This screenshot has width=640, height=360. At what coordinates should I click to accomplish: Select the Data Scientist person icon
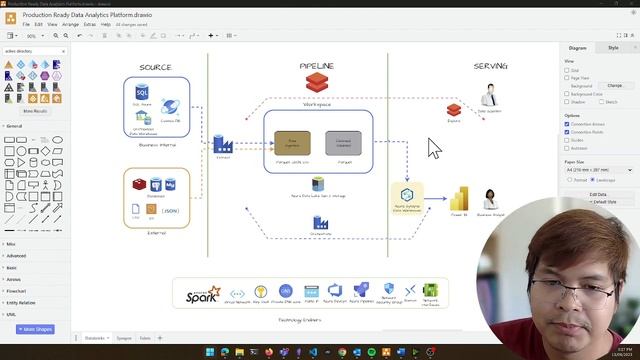[489, 95]
